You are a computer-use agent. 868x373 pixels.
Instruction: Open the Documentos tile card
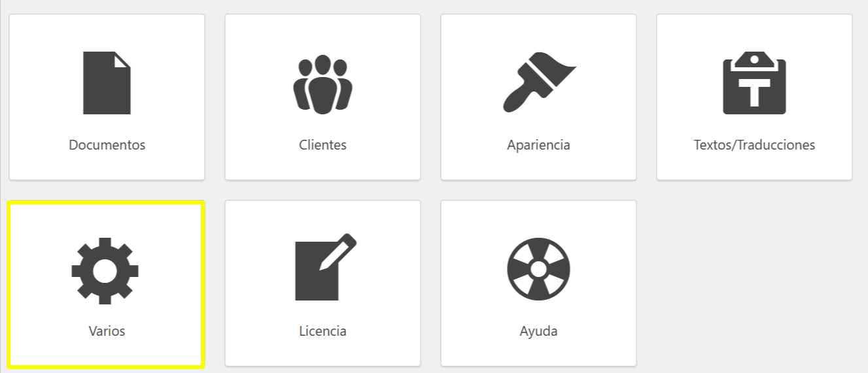tap(107, 97)
